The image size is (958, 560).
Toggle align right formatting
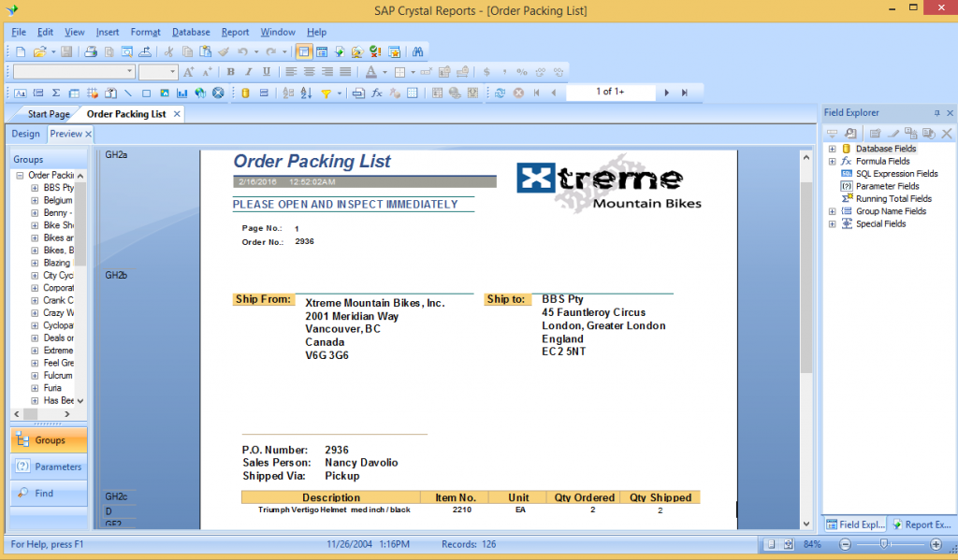327,72
